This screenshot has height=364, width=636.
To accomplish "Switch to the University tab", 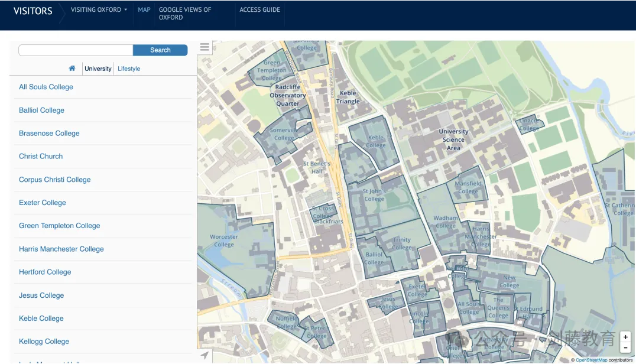I will point(98,69).
